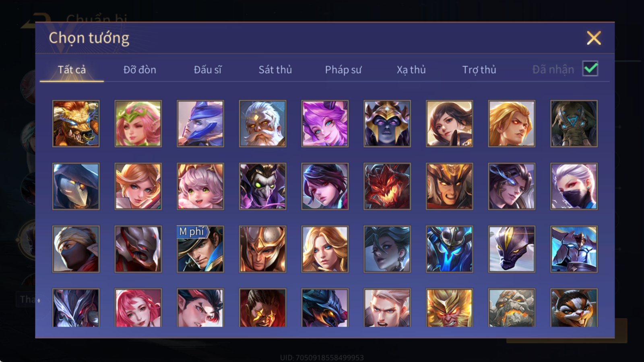644x362 pixels.
Task: Pick the hero marked 'M phí'
Action: tap(200, 249)
